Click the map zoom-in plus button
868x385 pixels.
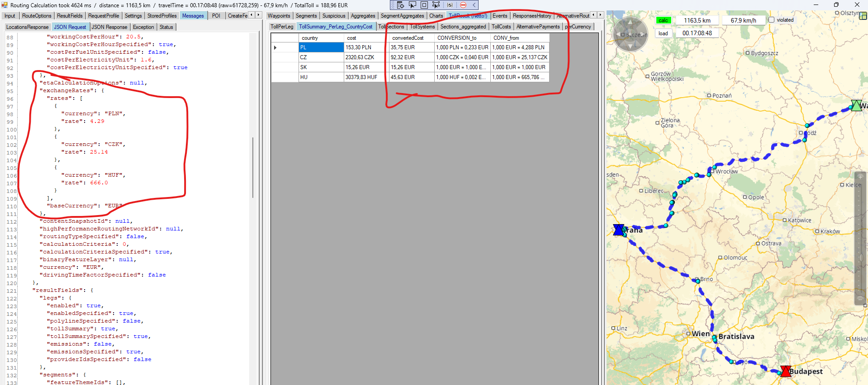860,177
